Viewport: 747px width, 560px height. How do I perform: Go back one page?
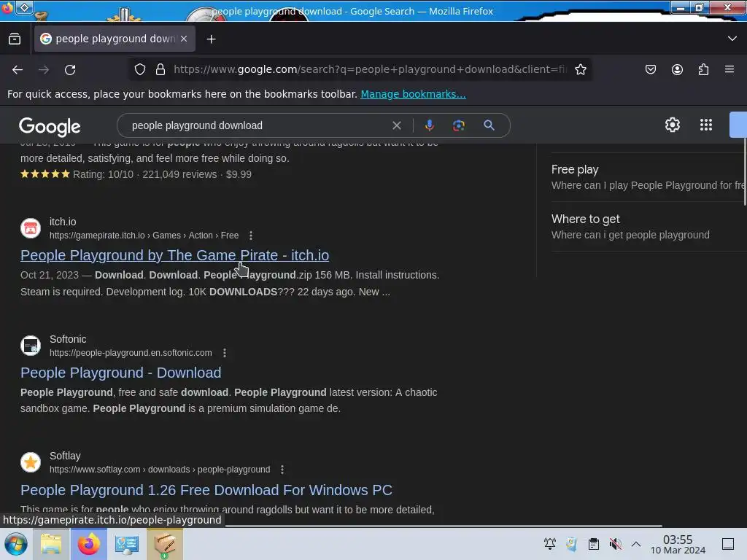tap(18, 69)
